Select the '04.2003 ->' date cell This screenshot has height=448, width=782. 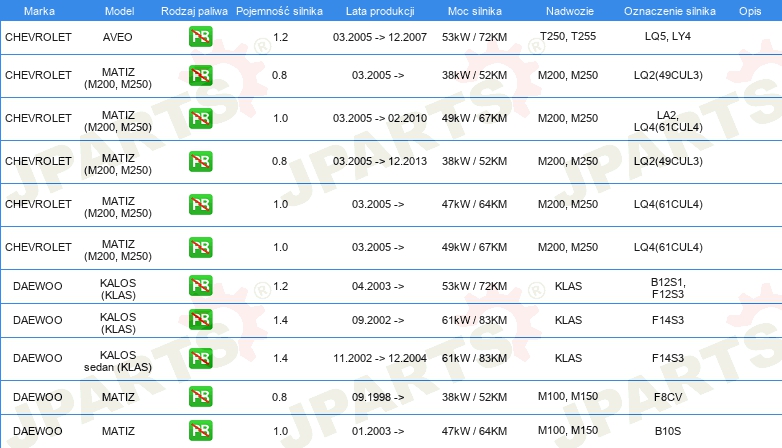[378, 286]
